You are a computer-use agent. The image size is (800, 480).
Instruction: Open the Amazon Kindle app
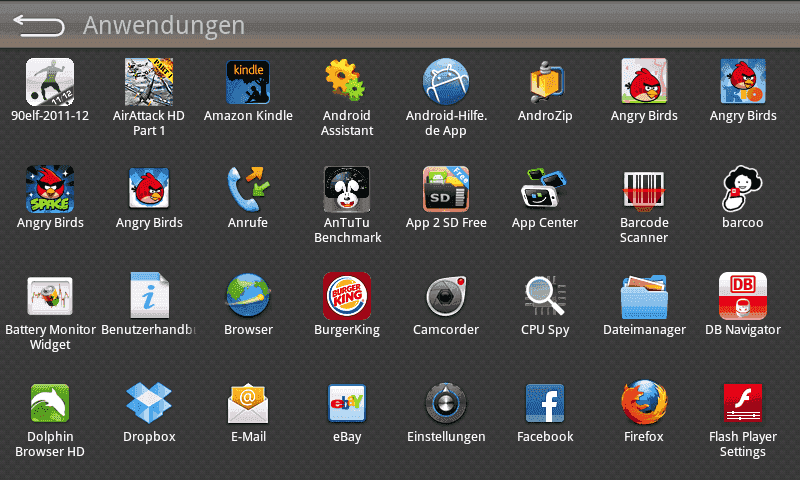click(x=248, y=82)
